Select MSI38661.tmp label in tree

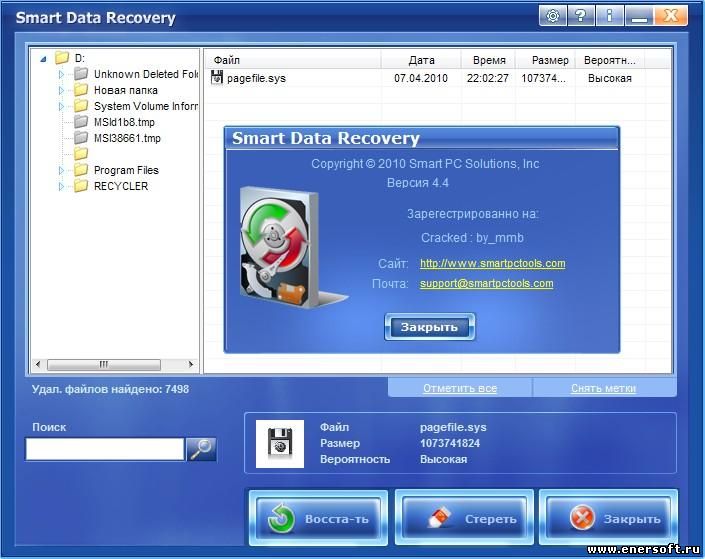[x=127, y=138]
